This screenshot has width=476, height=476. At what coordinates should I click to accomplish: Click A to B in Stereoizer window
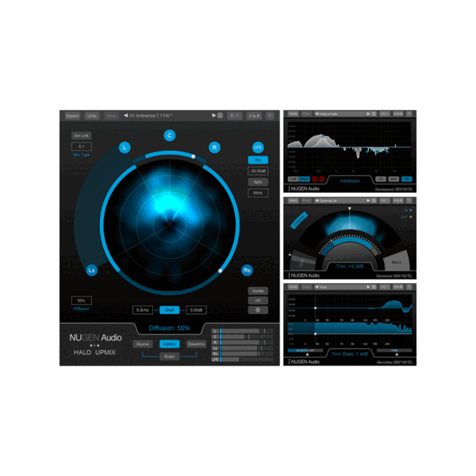(397, 201)
